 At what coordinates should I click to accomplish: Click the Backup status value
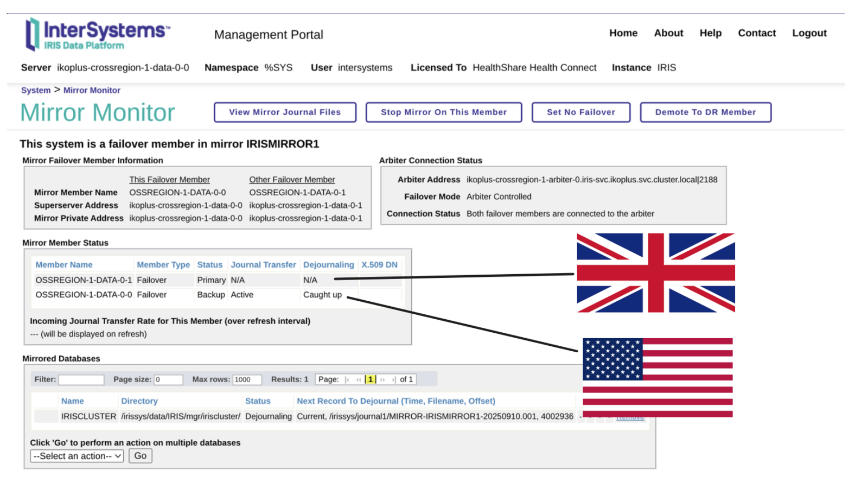pyautogui.click(x=211, y=295)
